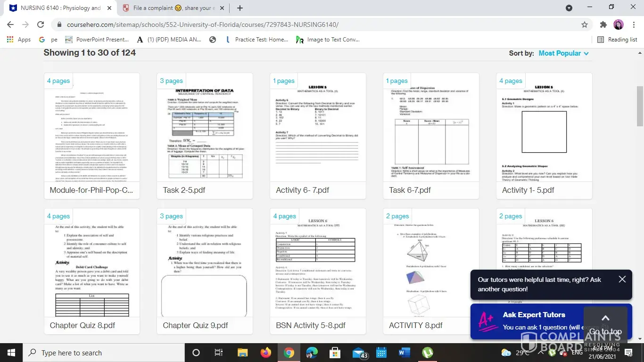Open the Google G bookmark

(x=42, y=40)
